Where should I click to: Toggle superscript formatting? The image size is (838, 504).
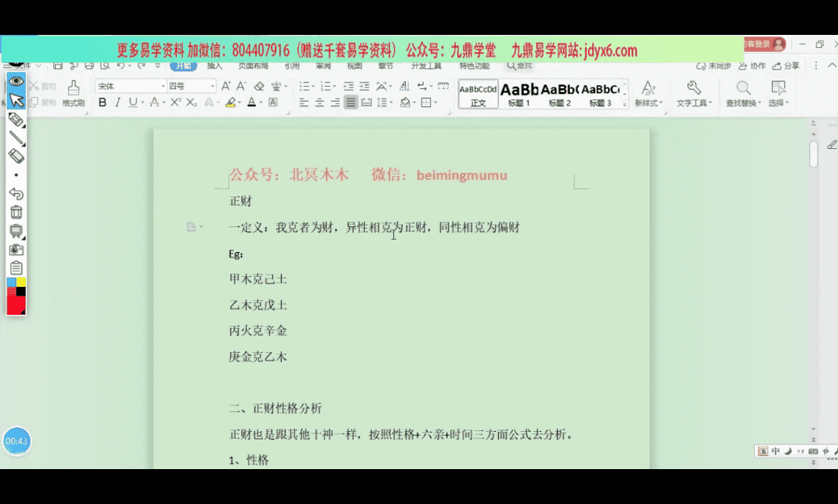(175, 102)
